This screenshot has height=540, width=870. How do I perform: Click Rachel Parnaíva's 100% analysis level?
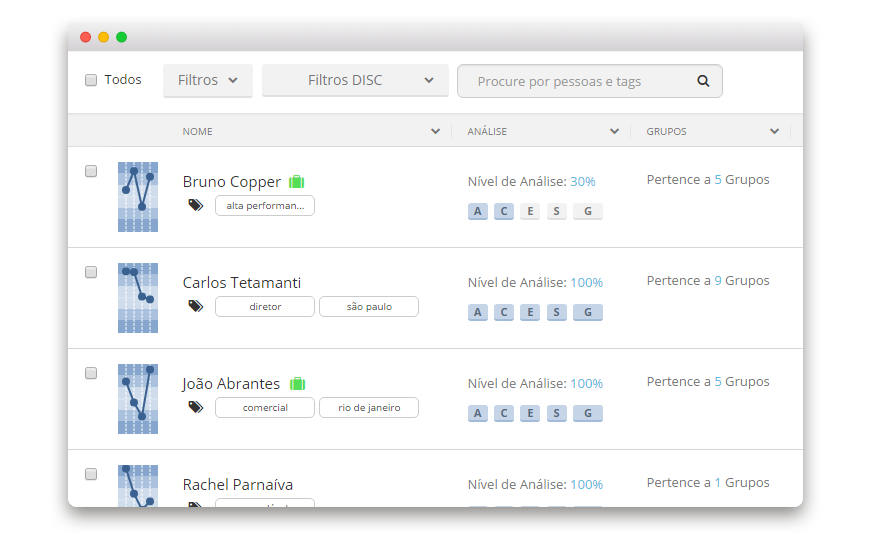[586, 485]
